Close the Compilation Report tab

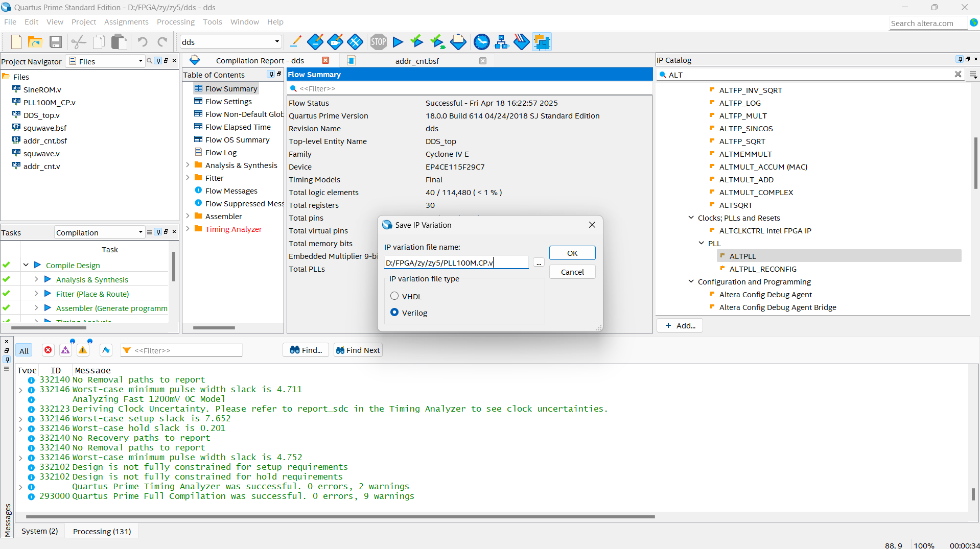click(x=325, y=61)
